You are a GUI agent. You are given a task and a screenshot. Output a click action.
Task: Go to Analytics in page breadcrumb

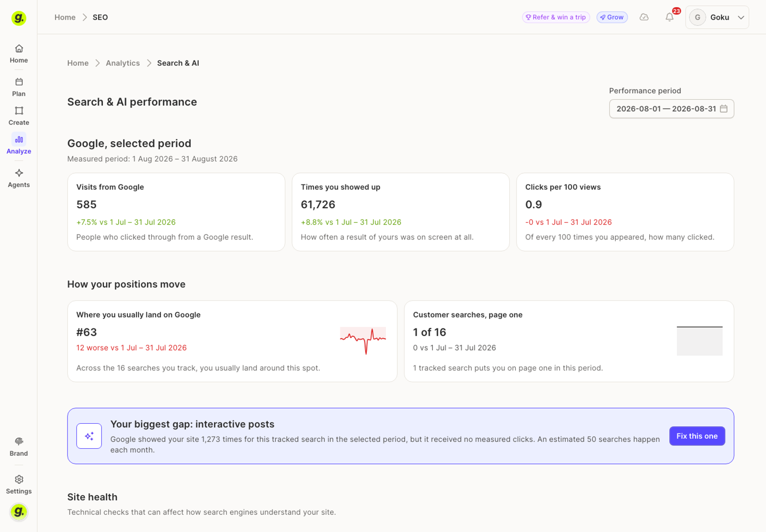(x=123, y=63)
